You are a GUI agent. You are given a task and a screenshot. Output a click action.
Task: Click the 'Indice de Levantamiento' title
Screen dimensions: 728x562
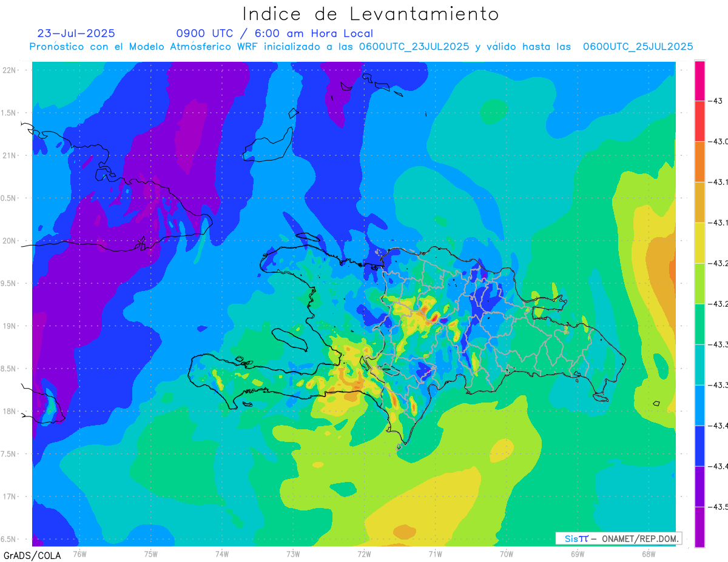click(x=370, y=13)
